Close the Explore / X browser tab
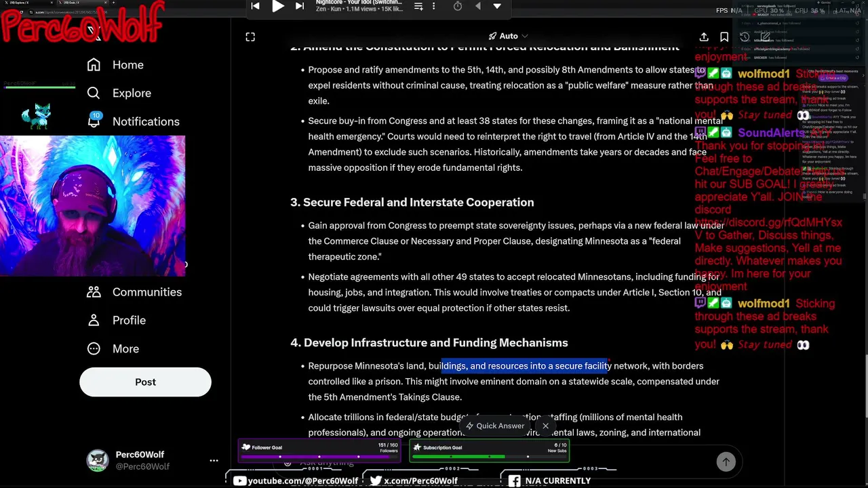 tap(53, 3)
